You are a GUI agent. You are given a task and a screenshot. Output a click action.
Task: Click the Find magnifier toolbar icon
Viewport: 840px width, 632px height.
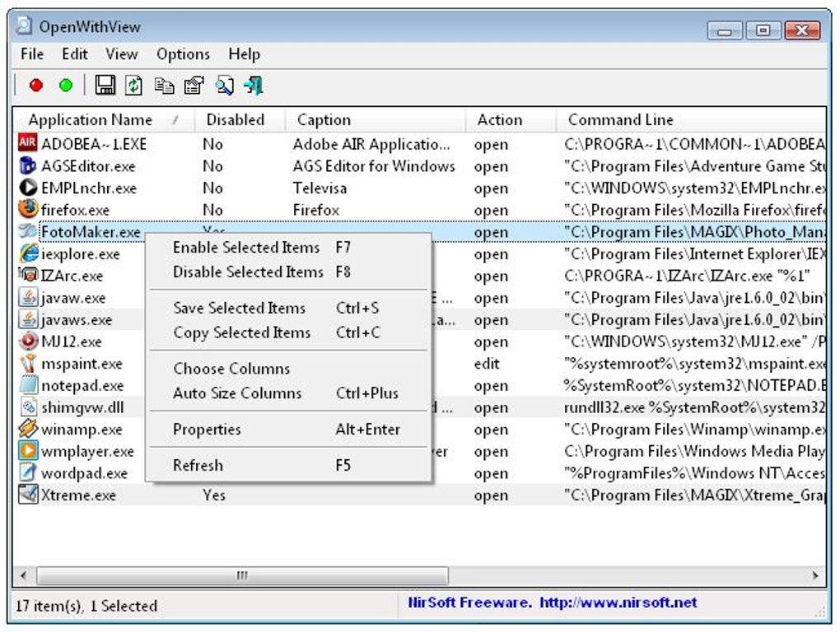225,86
